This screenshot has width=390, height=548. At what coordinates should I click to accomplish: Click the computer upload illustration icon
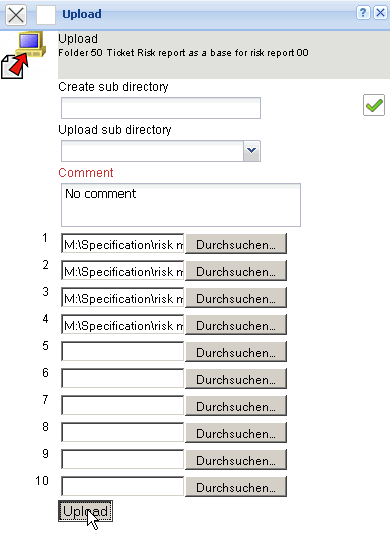click(23, 55)
